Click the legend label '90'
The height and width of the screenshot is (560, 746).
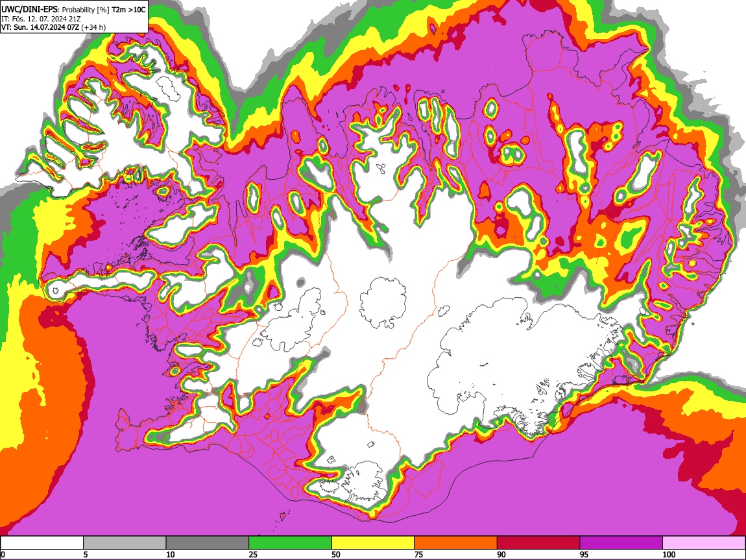point(501,554)
